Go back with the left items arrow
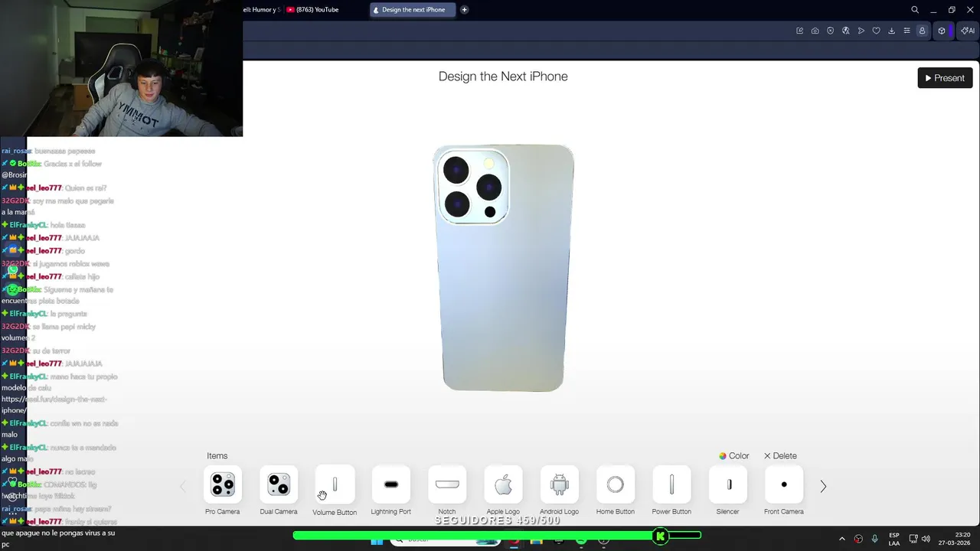Viewport: 980px width, 551px height. (x=182, y=486)
